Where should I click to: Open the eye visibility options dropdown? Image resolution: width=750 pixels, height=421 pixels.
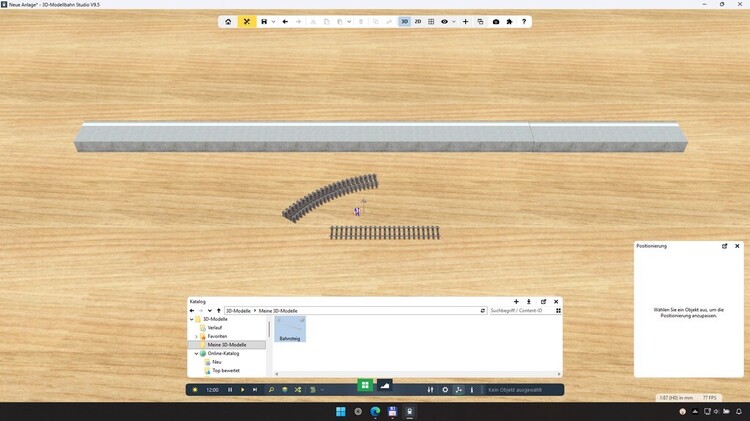[454, 22]
